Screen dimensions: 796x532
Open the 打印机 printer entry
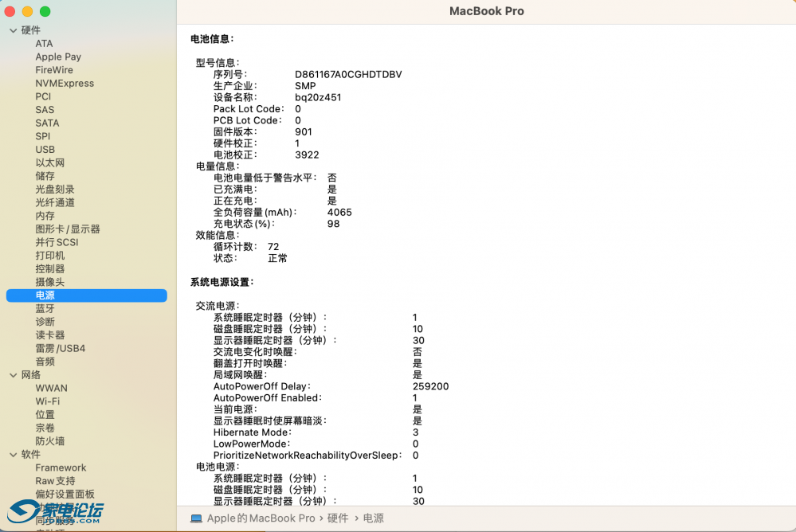point(49,256)
